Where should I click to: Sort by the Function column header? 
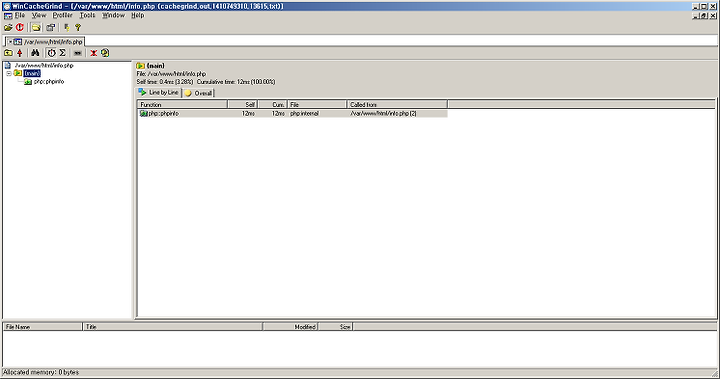[182, 105]
